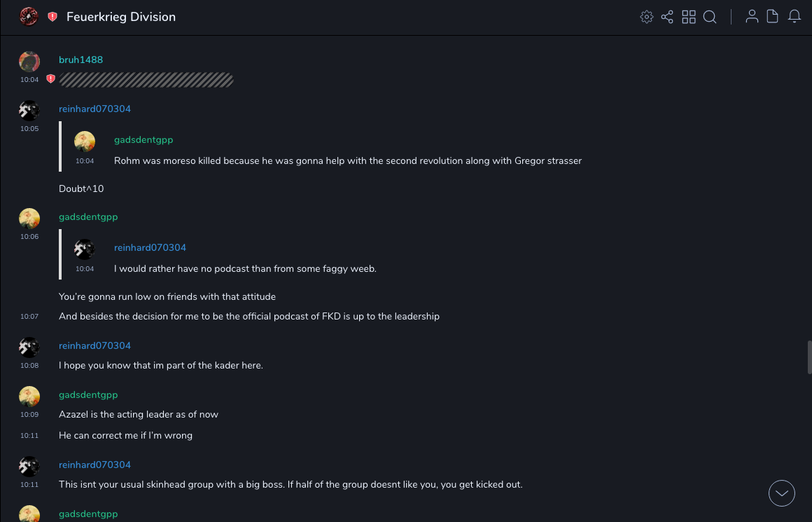The height and width of the screenshot is (522, 812).
Task: Click the red shield beside Feuerkrieg Division title
Action: pos(52,17)
